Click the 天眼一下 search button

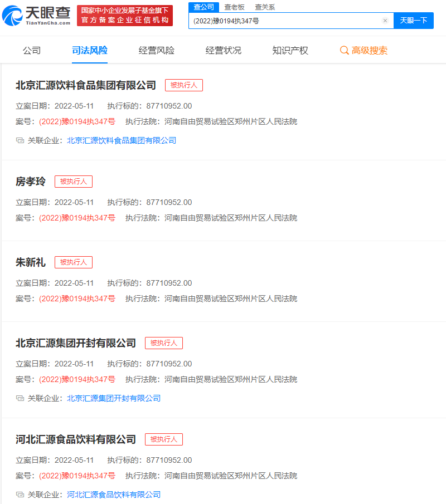[x=414, y=21]
